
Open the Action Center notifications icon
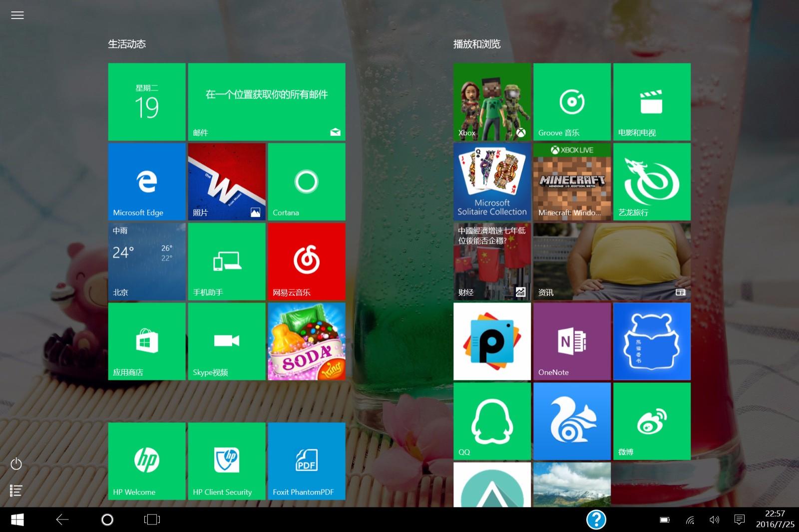pos(740,520)
